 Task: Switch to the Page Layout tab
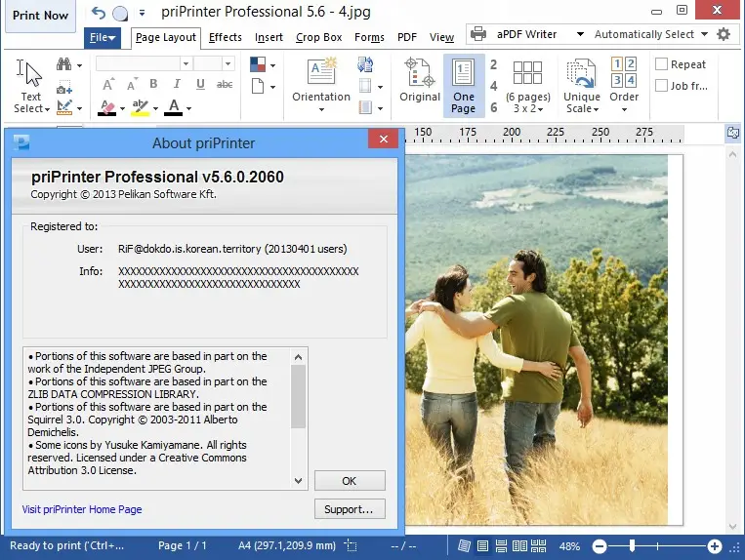coord(165,37)
